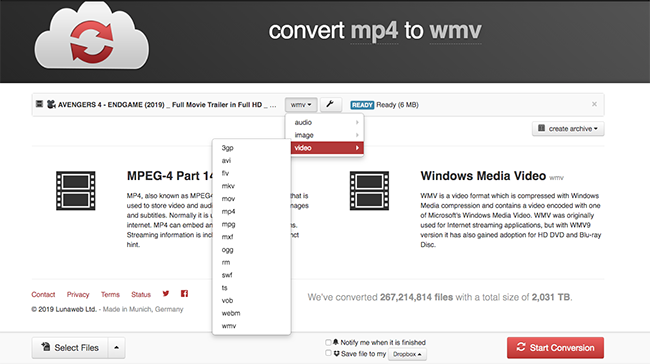Image resolution: width=650 pixels, height=364 pixels.
Task: Click the Lunaweb Ltd. copyright text
Action: coord(64,309)
